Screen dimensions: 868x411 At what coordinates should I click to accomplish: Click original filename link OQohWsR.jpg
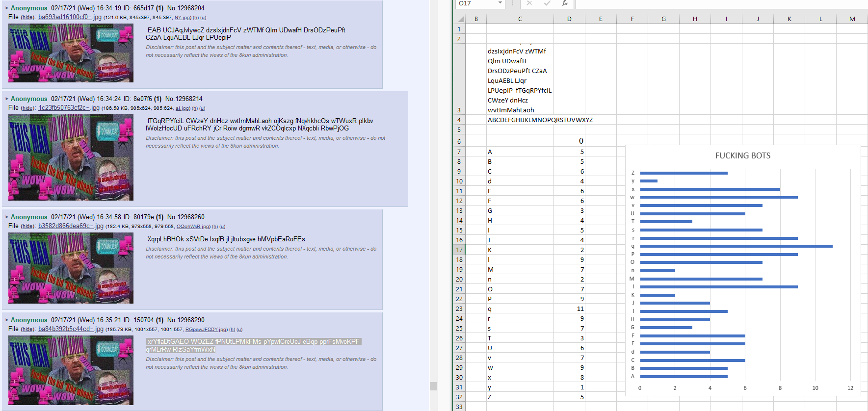pos(193,227)
